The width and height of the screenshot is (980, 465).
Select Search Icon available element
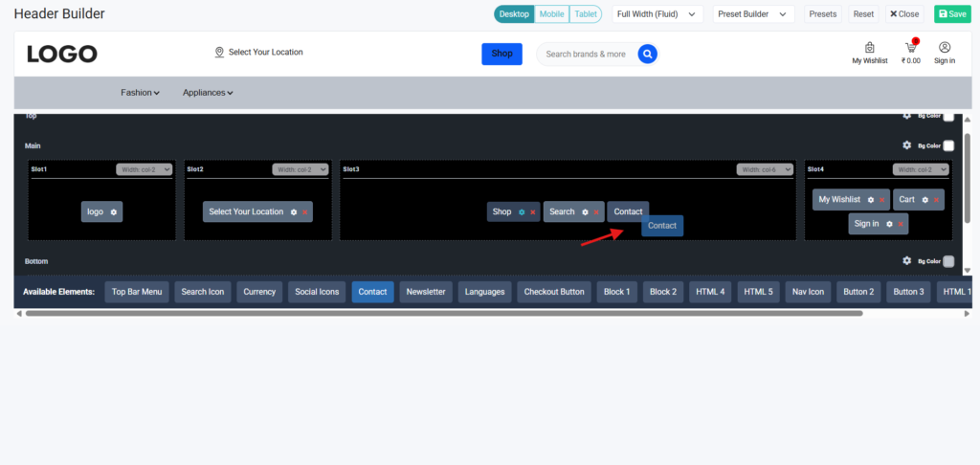(x=203, y=292)
